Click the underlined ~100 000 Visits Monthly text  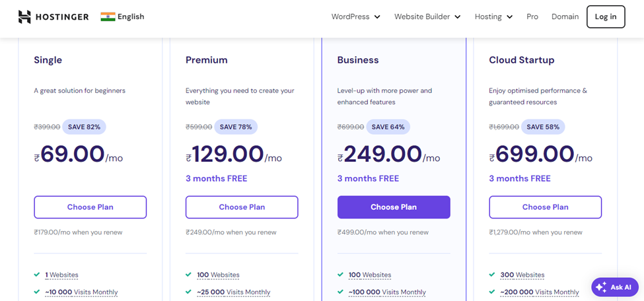point(387,292)
